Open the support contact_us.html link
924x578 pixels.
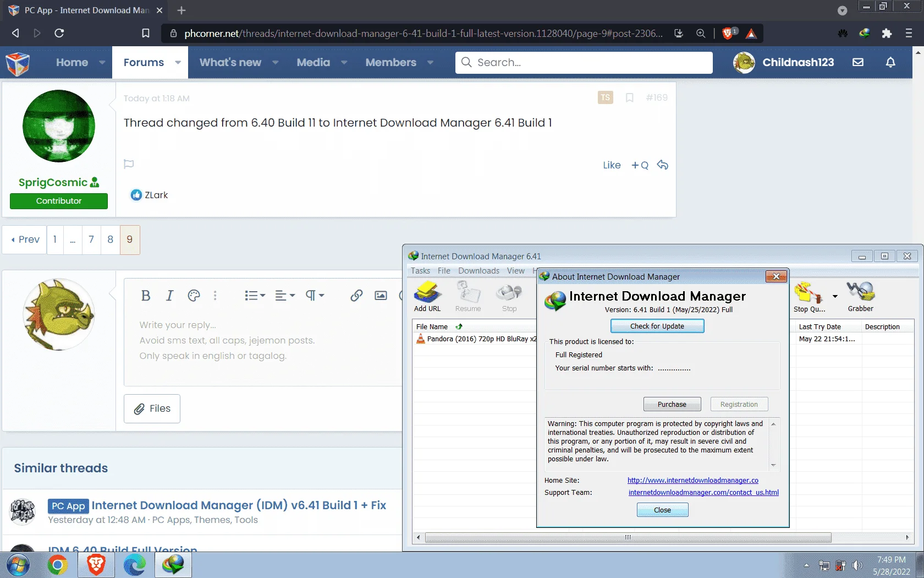703,492
